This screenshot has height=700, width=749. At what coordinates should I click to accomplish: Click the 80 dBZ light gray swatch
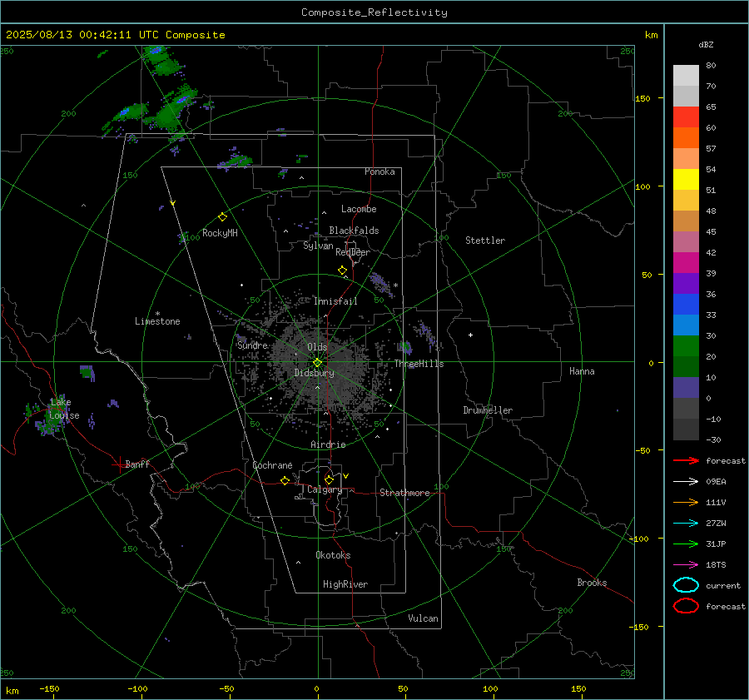point(686,76)
